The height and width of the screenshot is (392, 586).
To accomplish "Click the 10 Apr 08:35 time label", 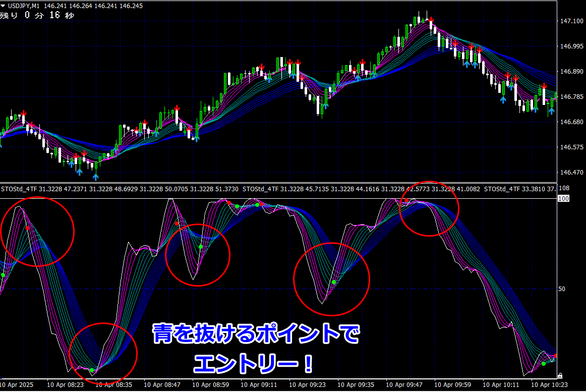I will 113,384.
